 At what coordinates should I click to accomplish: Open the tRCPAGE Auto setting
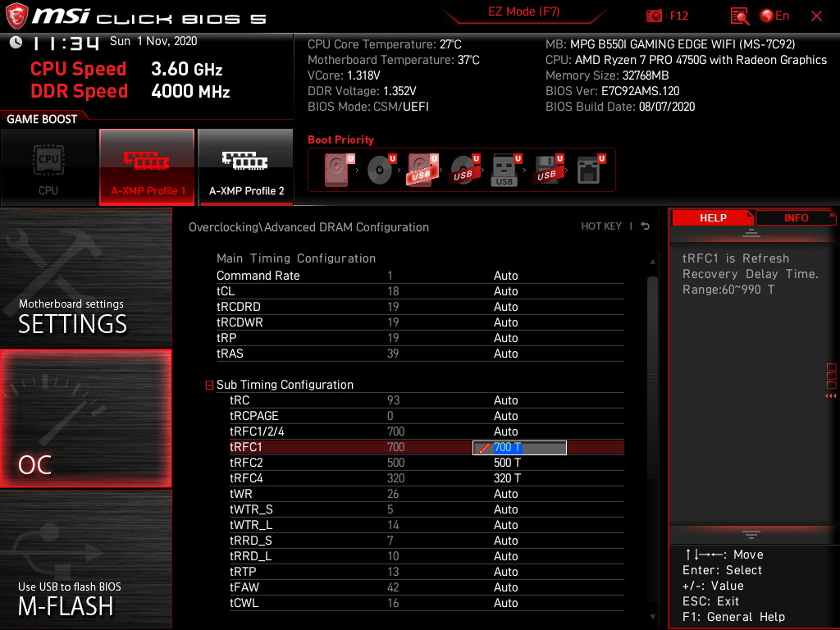505,416
